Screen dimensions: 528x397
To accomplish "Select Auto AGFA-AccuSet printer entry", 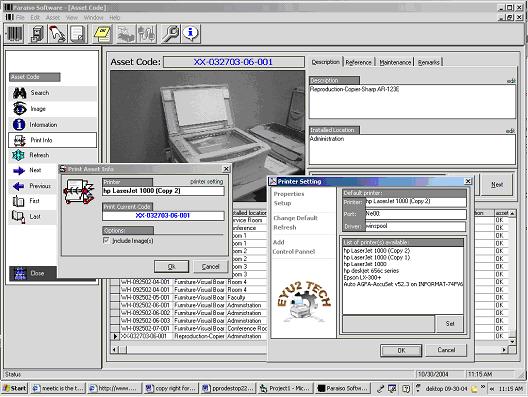I will tap(403, 284).
